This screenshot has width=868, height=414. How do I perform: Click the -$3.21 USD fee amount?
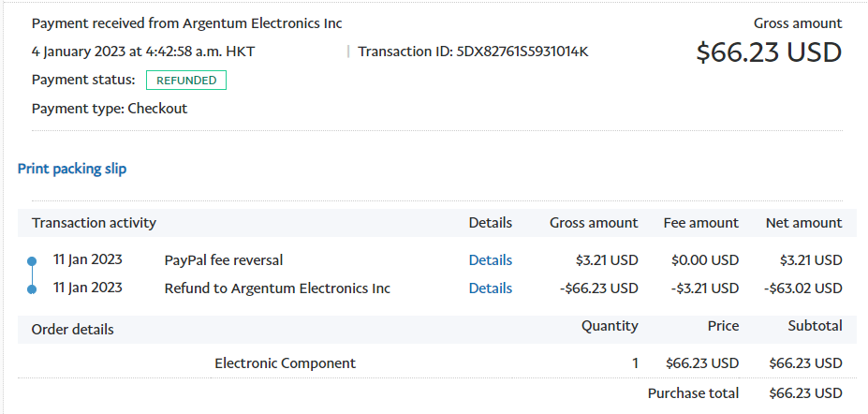pyautogui.click(x=705, y=288)
